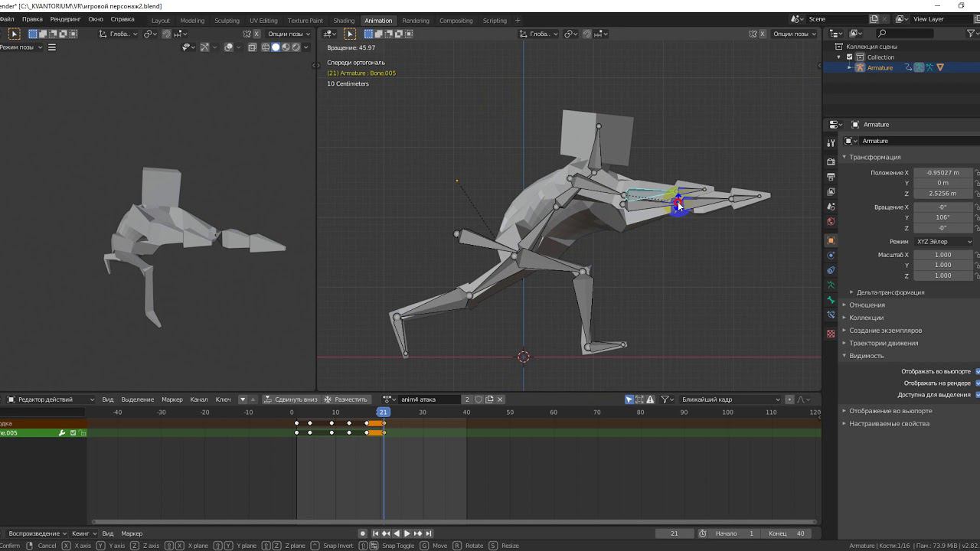This screenshot has height=551, width=980.
Task: Click the Разместить button
Action: point(346,399)
